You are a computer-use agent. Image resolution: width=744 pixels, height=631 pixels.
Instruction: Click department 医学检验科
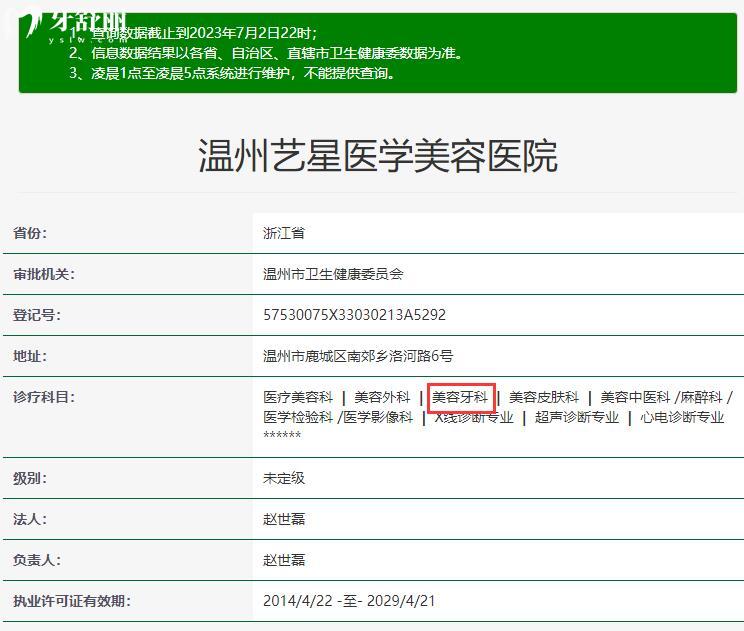coord(298,417)
